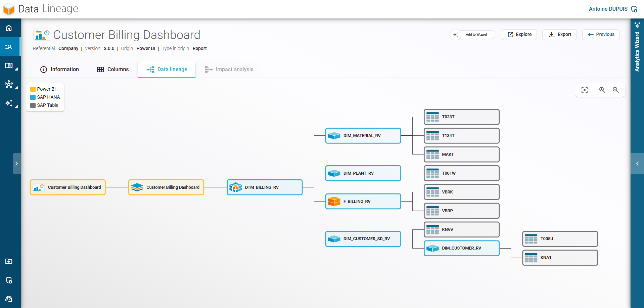Viewport: 644px width, 308px height.
Task: Open the sparkles wizard sidebar icon
Action: point(9,103)
